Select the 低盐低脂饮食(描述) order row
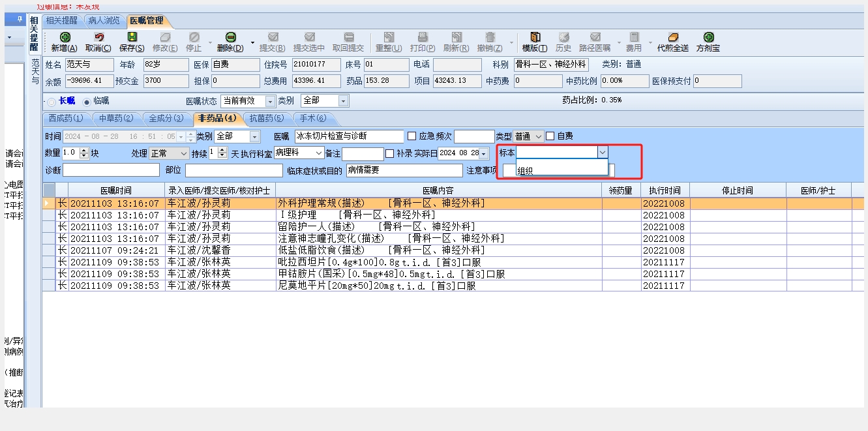Image resolution: width=868 pixels, height=431 pixels. 454,250
